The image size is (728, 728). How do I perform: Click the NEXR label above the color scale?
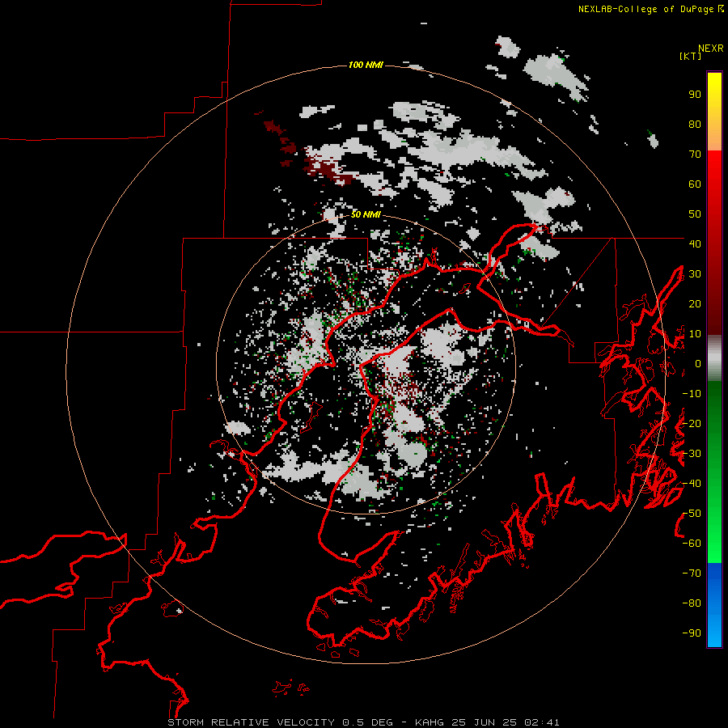(x=711, y=49)
